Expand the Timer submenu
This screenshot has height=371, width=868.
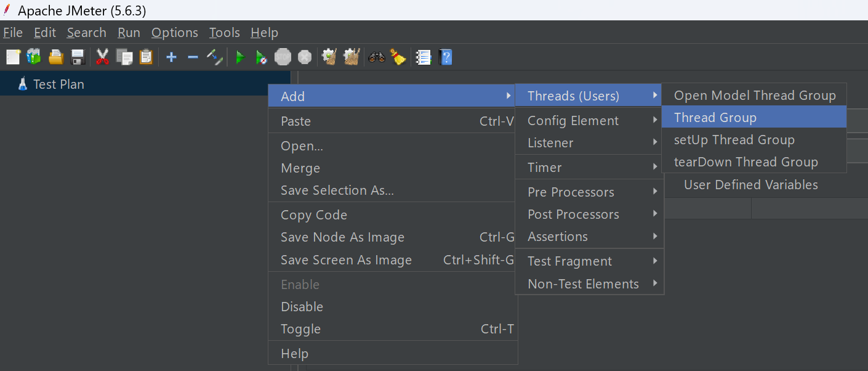[589, 168]
